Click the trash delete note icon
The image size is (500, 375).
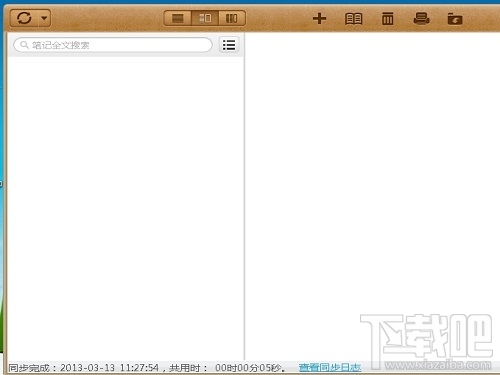tap(387, 18)
